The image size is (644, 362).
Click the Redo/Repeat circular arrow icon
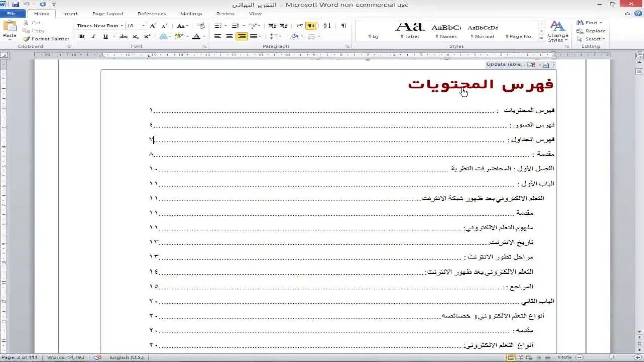coord(42,4)
